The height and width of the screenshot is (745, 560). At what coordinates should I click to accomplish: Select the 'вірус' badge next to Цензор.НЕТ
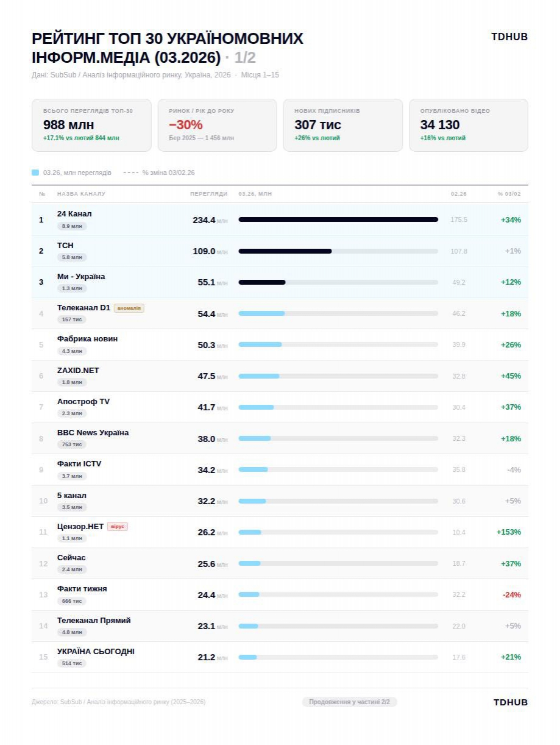(118, 527)
